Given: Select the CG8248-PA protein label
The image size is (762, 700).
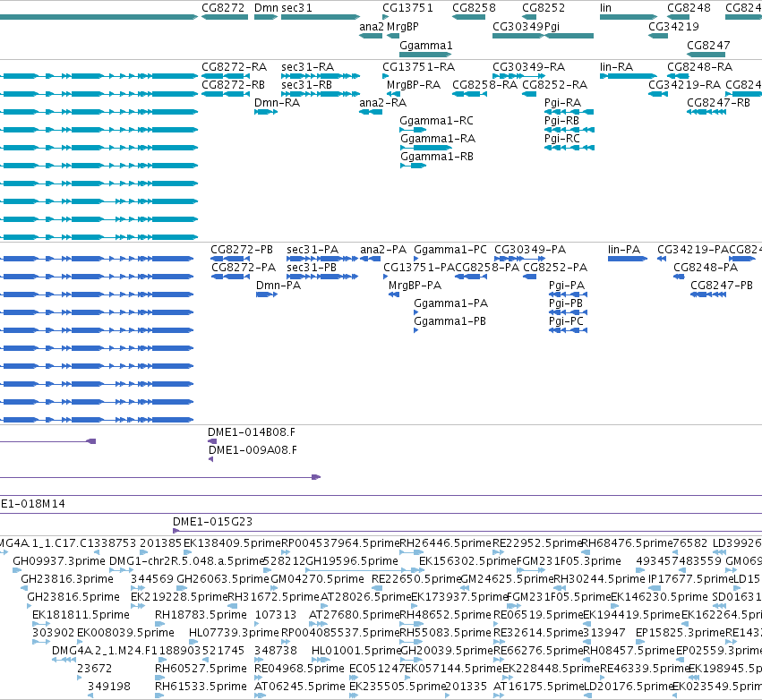Looking at the screenshot, I should (x=706, y=268).
